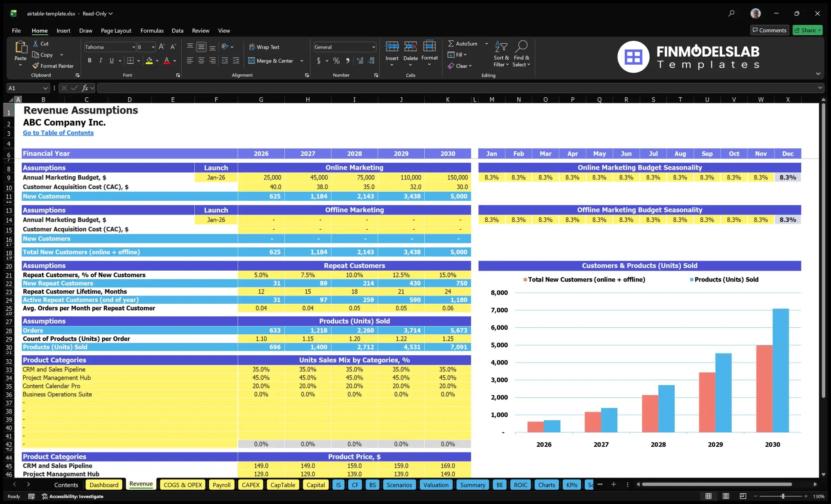Toggle center horizontal alignment
The height and width of the screenshot is (504, 831).
201,60
